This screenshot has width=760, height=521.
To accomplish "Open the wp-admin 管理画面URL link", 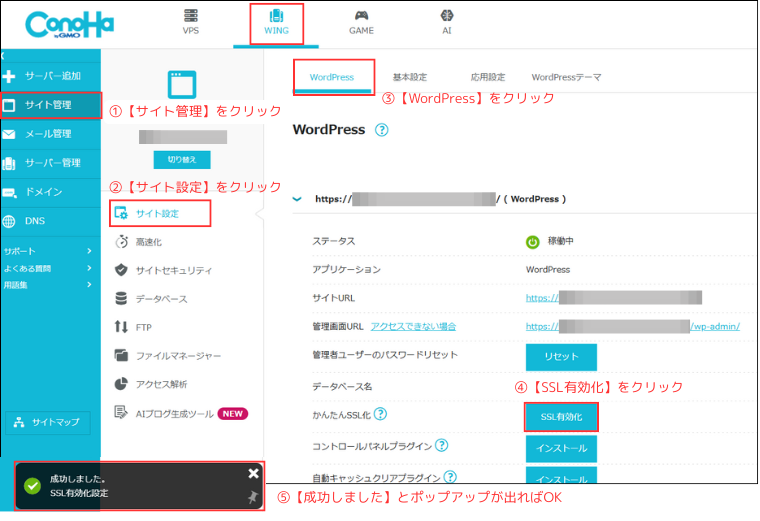I will 633,326.
